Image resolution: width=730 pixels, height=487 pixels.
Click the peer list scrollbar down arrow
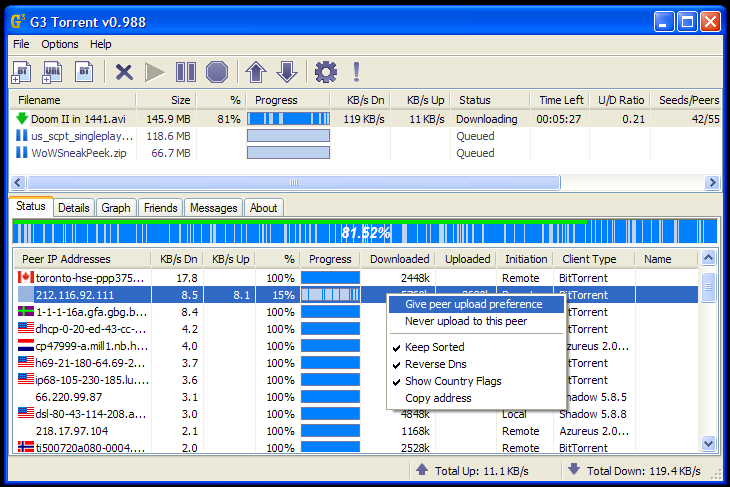pyautogui.click(x=709, y=443)
